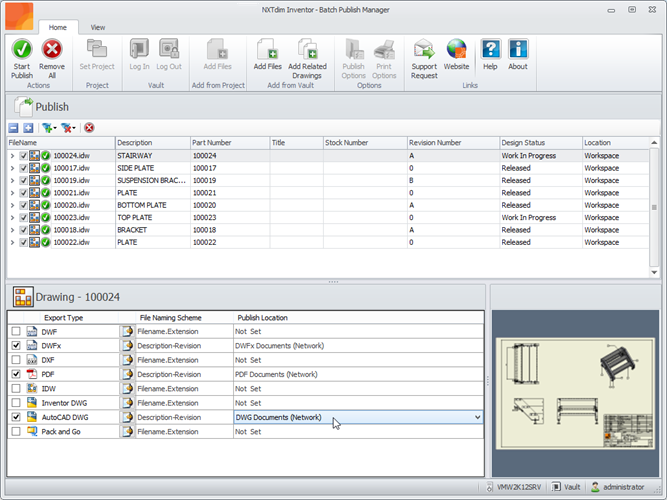Expand the 100023.idw row

coord(12,218)
